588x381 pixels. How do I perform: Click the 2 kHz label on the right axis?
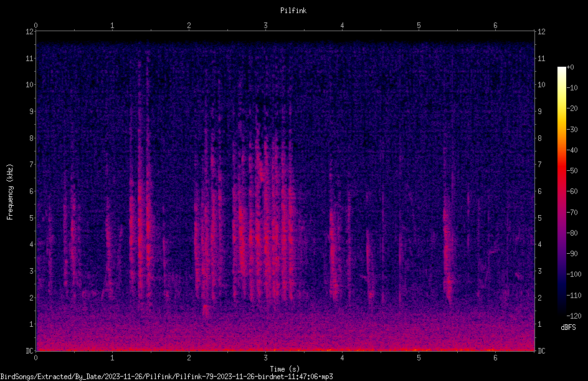(x=539, y=297)
